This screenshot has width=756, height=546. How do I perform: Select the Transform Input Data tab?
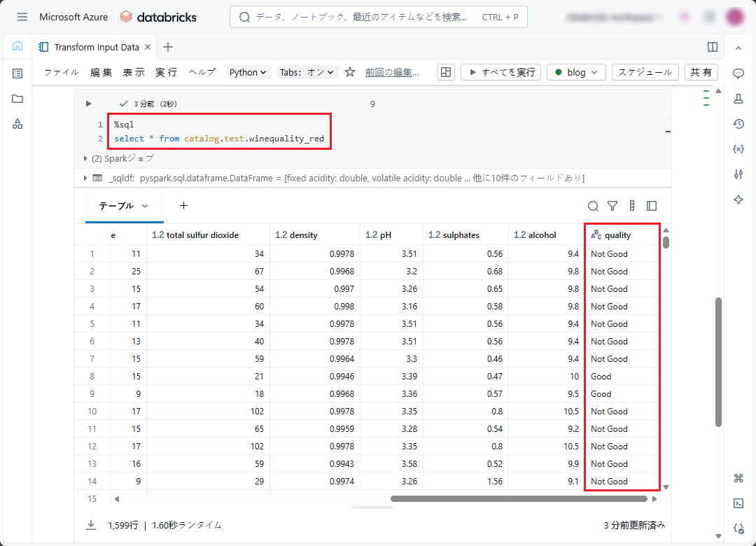pyautogui.click(x=96, y=47)
